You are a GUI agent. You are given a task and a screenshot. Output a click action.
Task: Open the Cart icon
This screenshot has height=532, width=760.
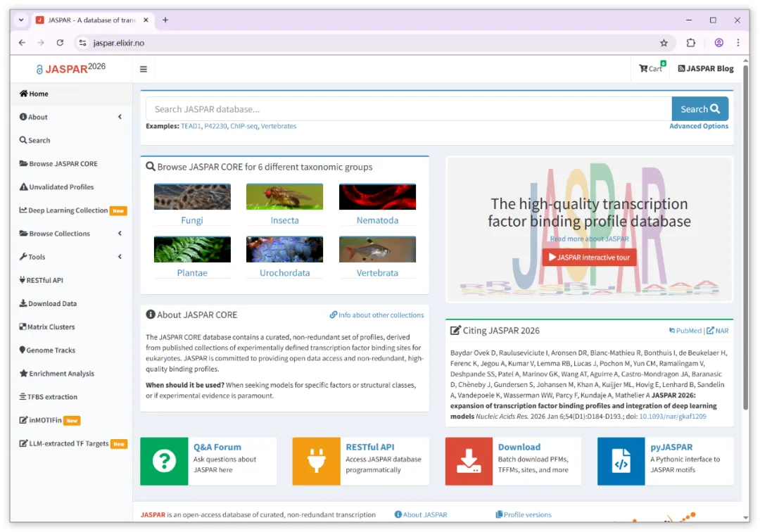click(x=652, y=68)
